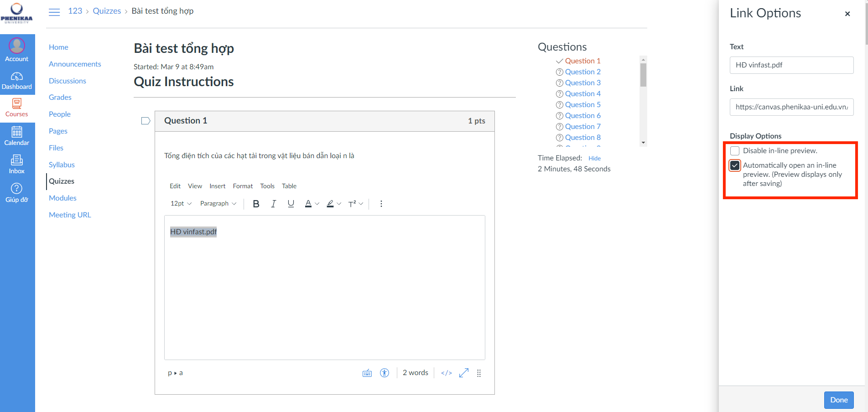
Task: Open the Insert menu in editor
Action: pyautogui.click(x=217, y=186)
